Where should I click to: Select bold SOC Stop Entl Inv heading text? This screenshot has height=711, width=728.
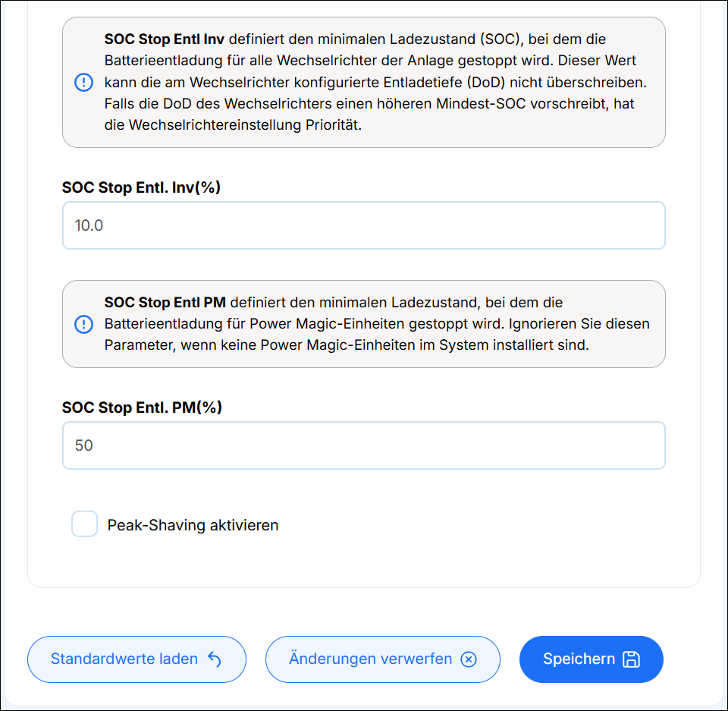[165, 39]
